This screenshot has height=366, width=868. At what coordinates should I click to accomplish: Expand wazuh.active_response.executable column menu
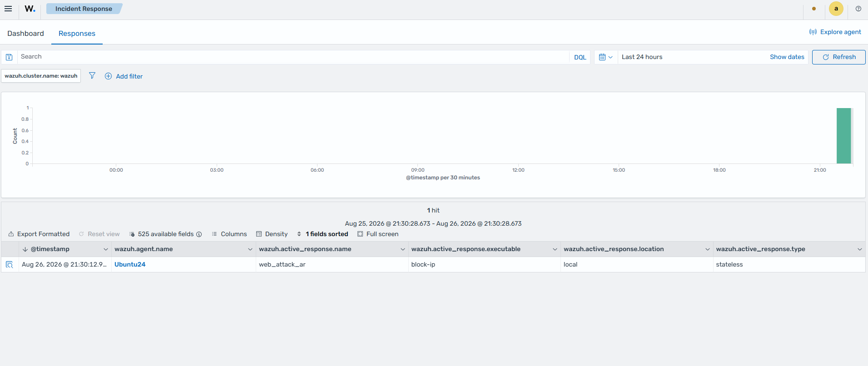555,249
